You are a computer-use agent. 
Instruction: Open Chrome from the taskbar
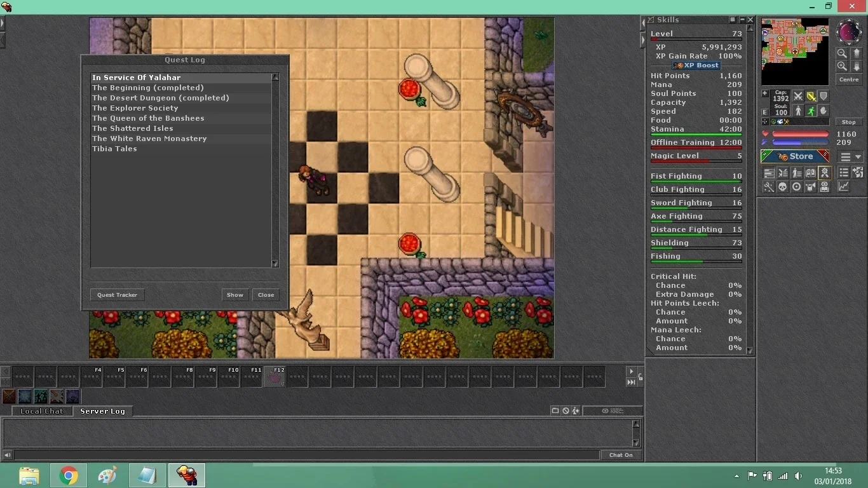[69, 475]
